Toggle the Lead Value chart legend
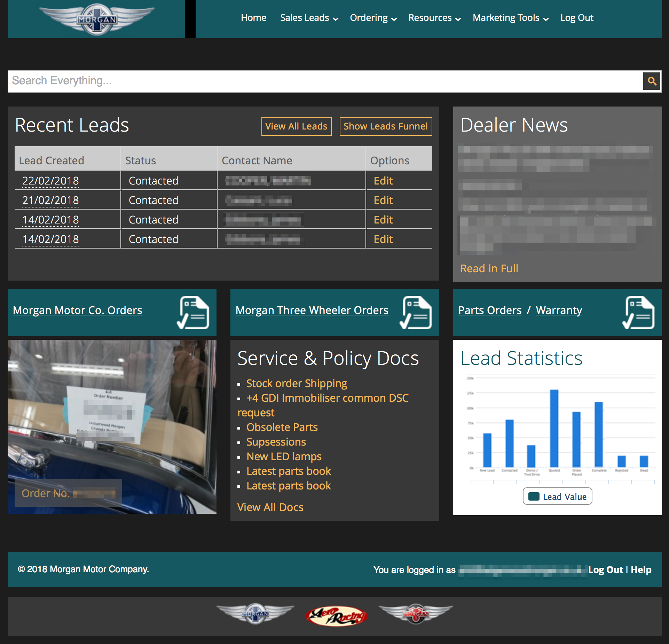Image resolution: width=669 pixels, height=644 pixels. tap(557, 496)
